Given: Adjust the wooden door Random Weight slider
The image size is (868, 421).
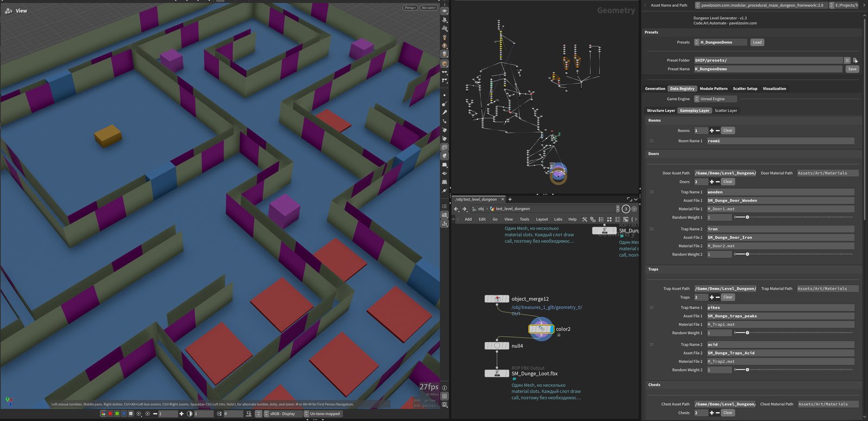Looking at the screenshot, I should click(793, 217).
